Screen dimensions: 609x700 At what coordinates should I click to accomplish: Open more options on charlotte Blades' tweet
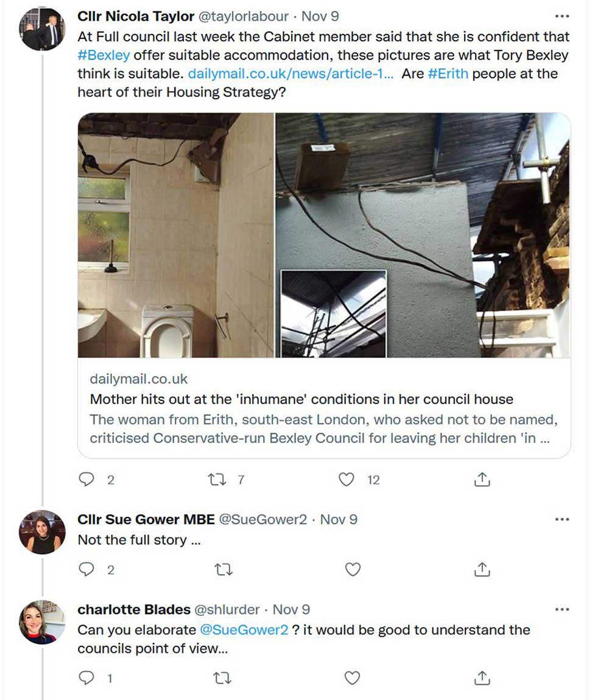pyautogui.click(x=562, y=609)
